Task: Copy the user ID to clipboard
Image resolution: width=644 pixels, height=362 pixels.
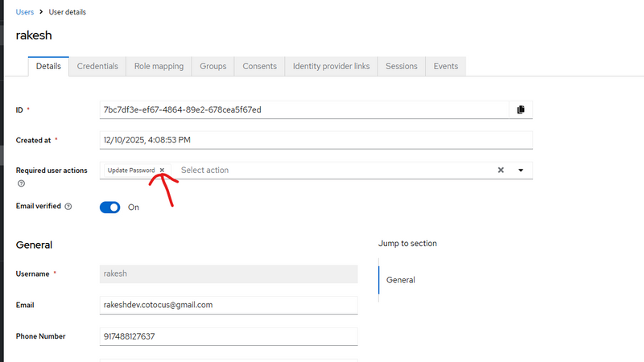Action: [x=521, y=109]
